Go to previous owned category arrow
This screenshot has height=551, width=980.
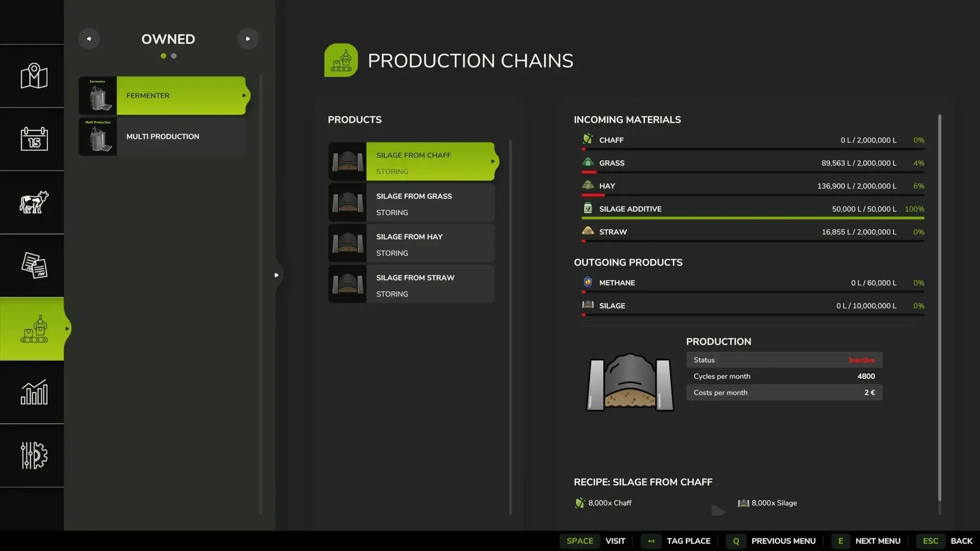click(89, 39)
